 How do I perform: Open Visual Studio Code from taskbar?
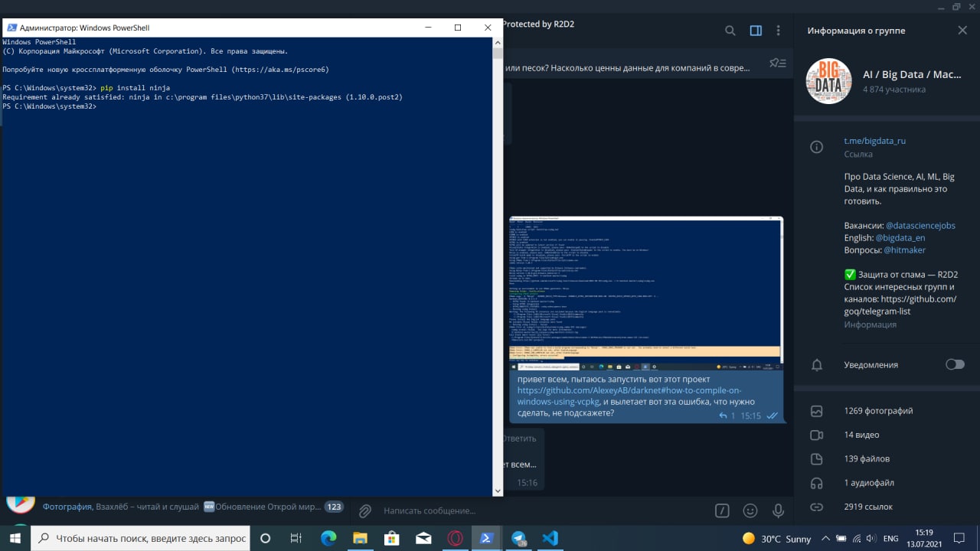(x=550, y=538)
